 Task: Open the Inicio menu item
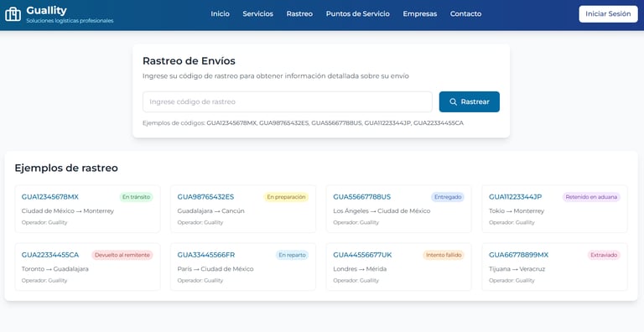221,13
